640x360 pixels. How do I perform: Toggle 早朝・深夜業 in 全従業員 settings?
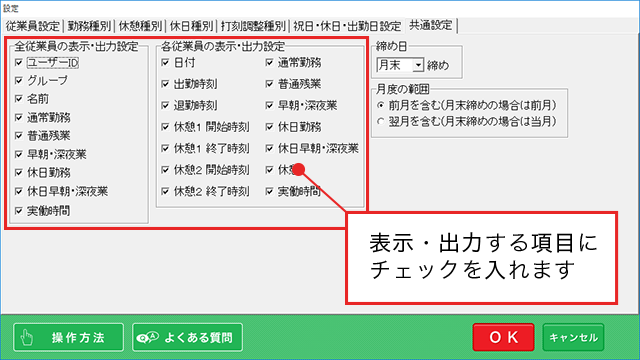pyautogui.click(x=19, y=154)
